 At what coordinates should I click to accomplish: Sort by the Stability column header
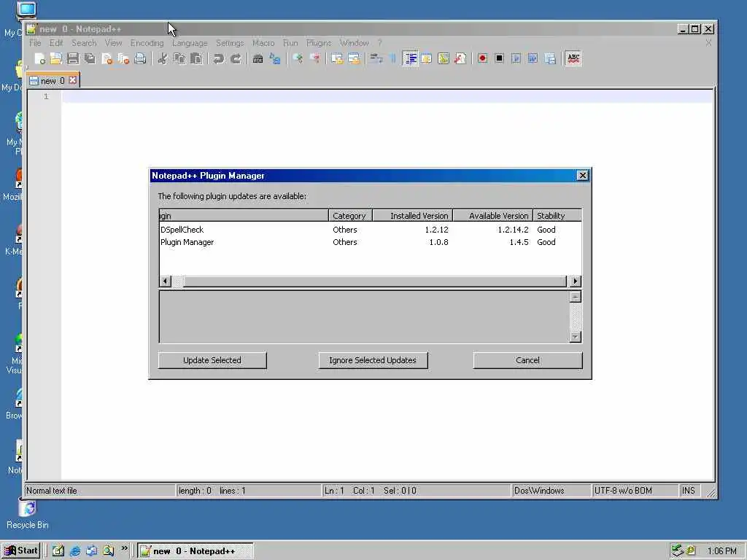click(557, 216)
